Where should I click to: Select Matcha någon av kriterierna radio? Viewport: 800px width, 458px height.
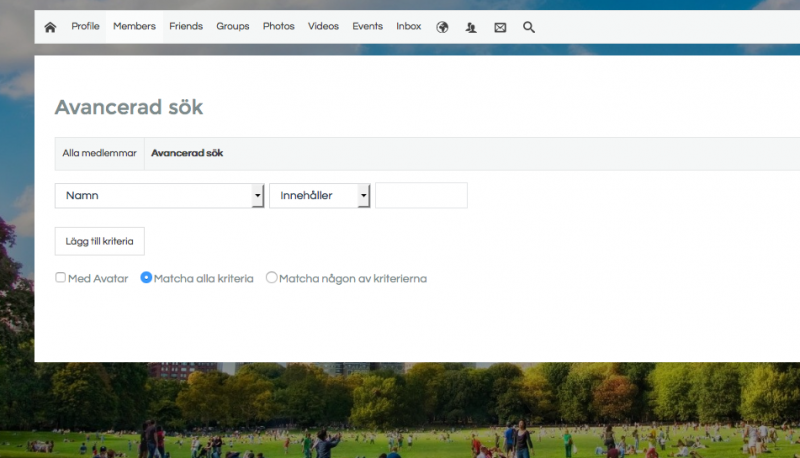tap(271, 277)
